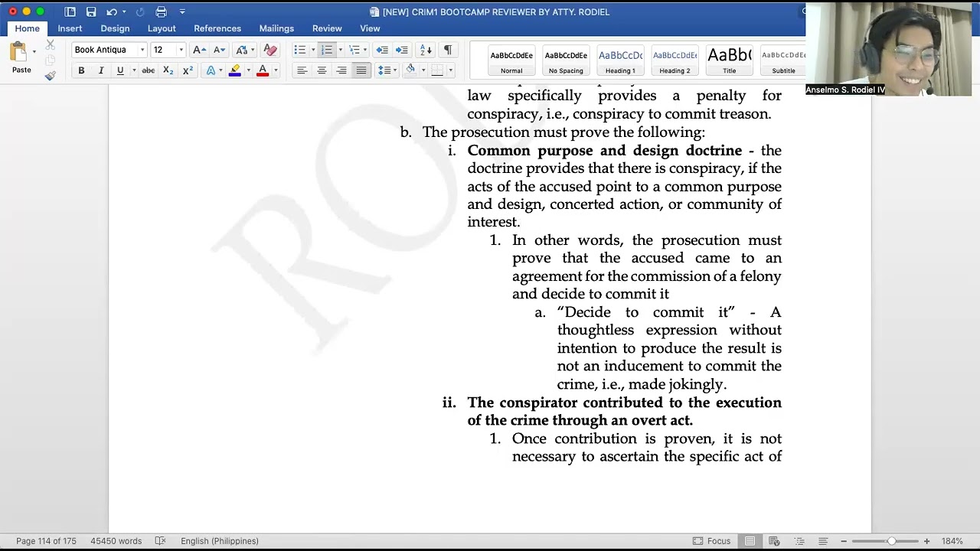
Task: Expand the numbered list options arrow
Action: [x=340, y=50]
